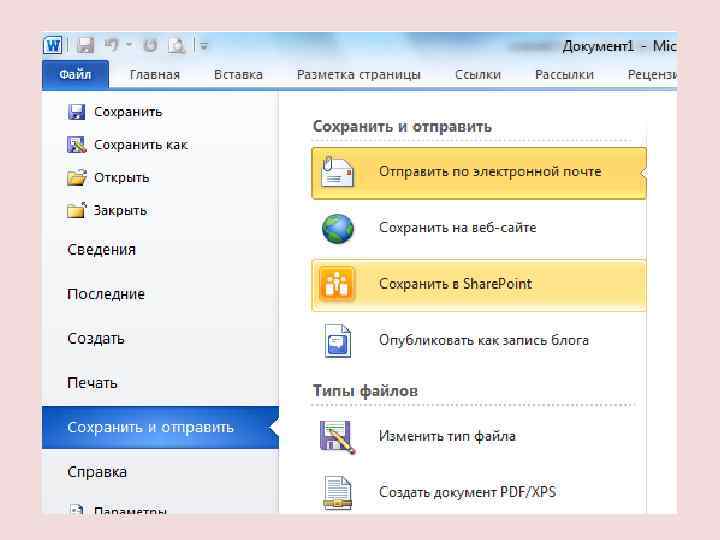Switch to the Главная ribbon tab
The height and width of the screenshot is (540, 720).
click(x=155, y=74)
